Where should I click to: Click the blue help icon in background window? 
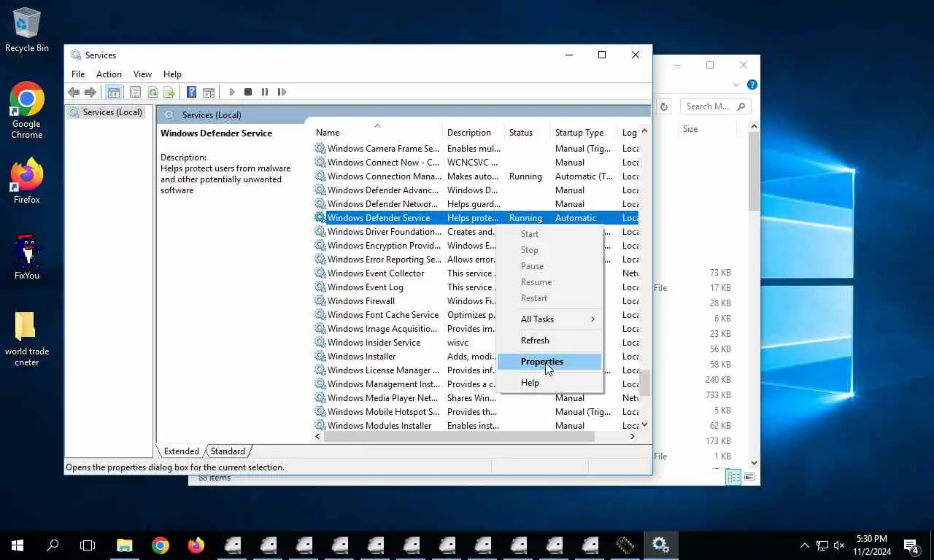pyautogui.click(x=752, y=85)
